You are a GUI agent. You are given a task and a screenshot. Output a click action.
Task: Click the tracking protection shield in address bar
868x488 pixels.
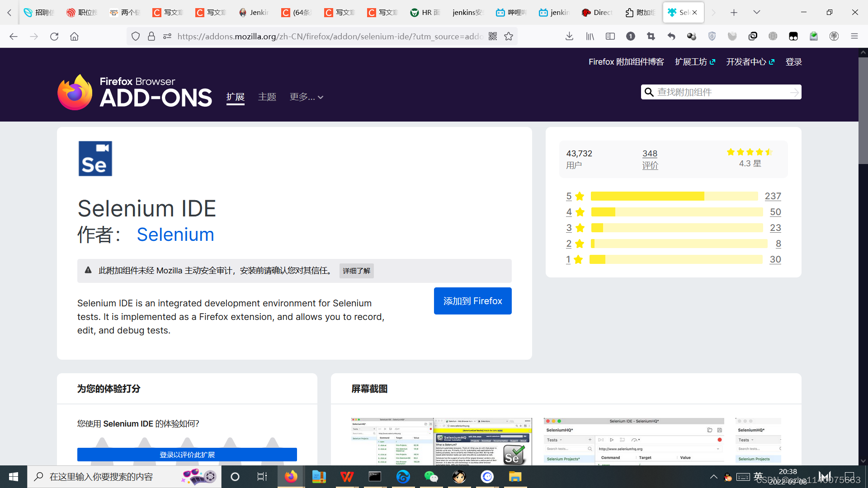pyautogui.click(x=135, y=36)
